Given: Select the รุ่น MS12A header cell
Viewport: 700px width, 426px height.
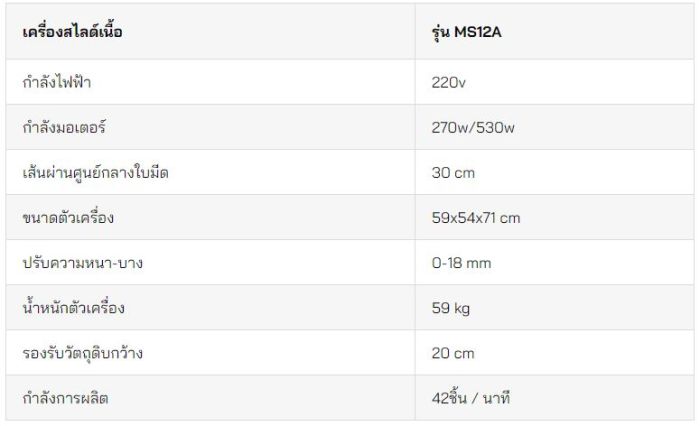Looking at the screenshot, I should pyautogui.click(x=554, y=32).
